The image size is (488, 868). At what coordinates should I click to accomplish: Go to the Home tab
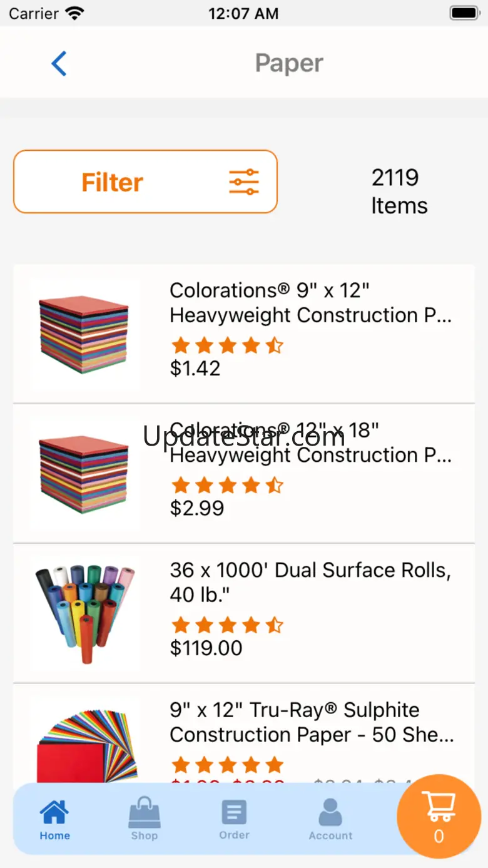[54, 820]
